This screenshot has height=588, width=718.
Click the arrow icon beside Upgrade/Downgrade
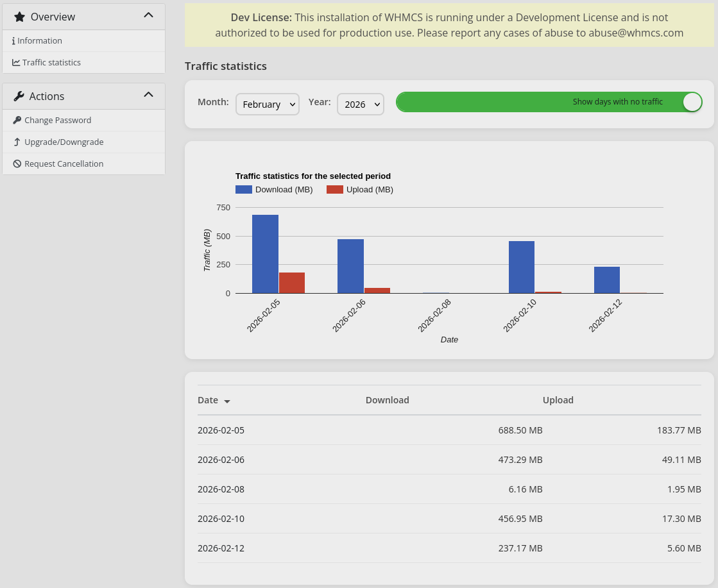coord(17,142)
